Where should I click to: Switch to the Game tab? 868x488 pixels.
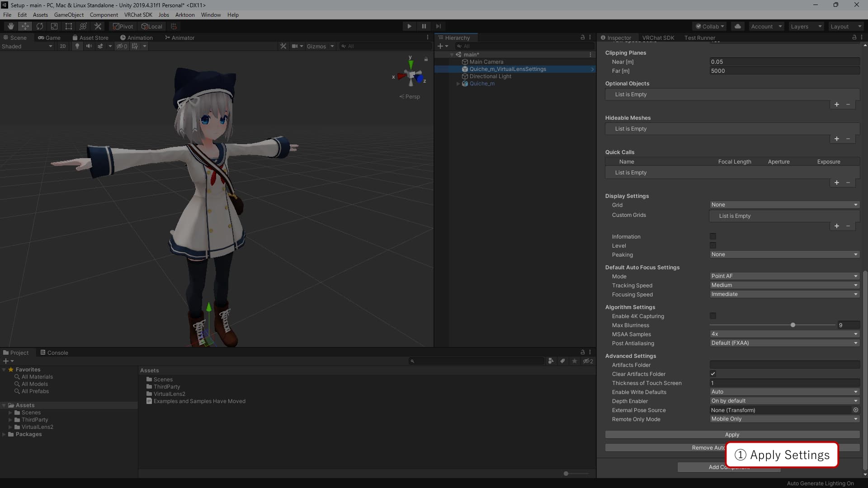(x=49, y=38)
